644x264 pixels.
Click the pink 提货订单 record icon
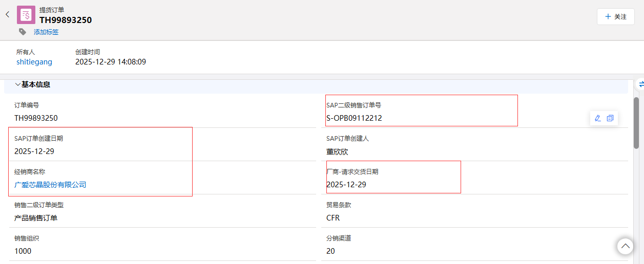(26, 15)
